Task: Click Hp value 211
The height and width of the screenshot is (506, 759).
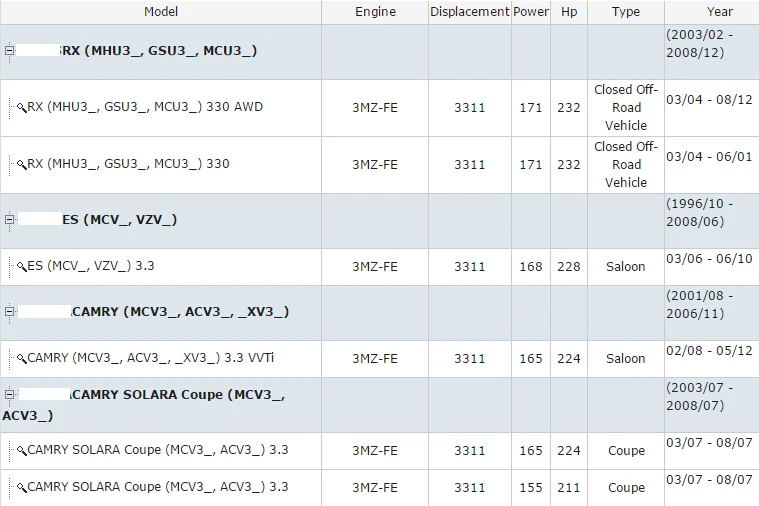Action: (x=569, y=487)
